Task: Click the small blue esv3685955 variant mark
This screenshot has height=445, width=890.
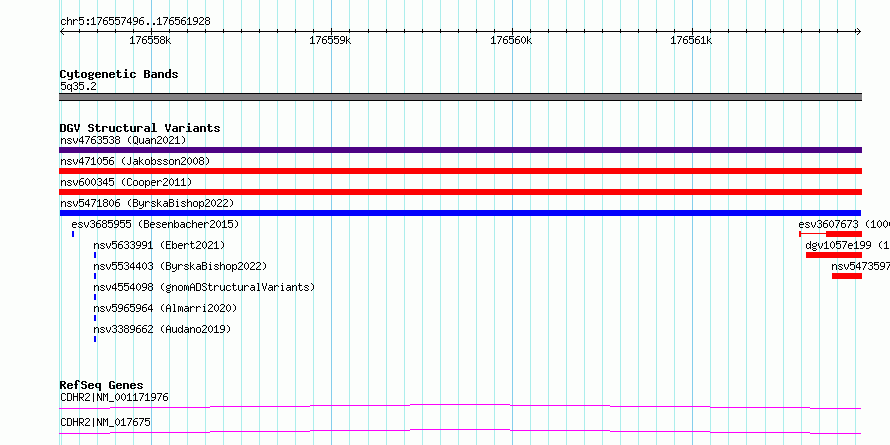Action: (x=73, y=234)
